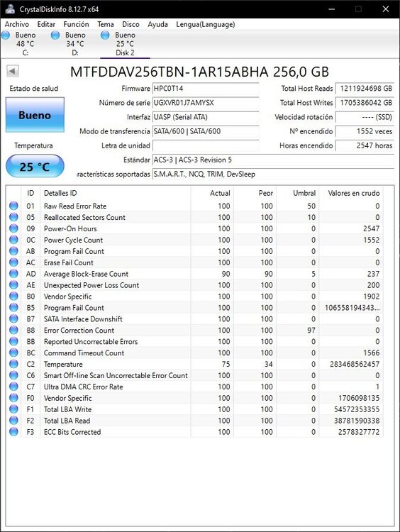Screen dimensions: 400x532
Task: Click the Total Host Writes value
Action: (x=365, y=103)
